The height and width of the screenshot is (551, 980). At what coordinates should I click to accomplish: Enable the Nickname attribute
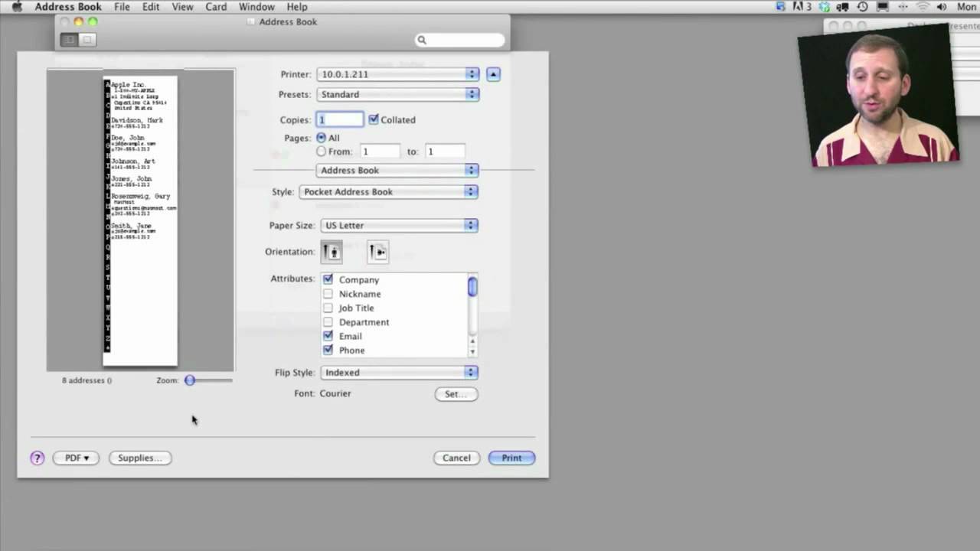pyautogui.click(x=328, y=294)
